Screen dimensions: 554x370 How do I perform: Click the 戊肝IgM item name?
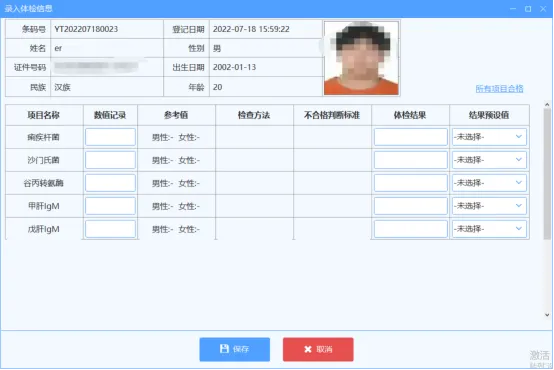tap(44, 229)
